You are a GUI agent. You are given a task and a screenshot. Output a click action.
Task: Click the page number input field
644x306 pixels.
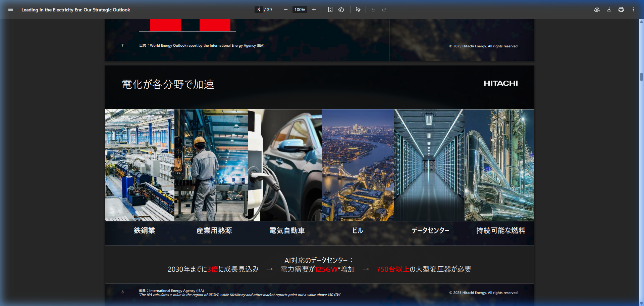point(259,10)
